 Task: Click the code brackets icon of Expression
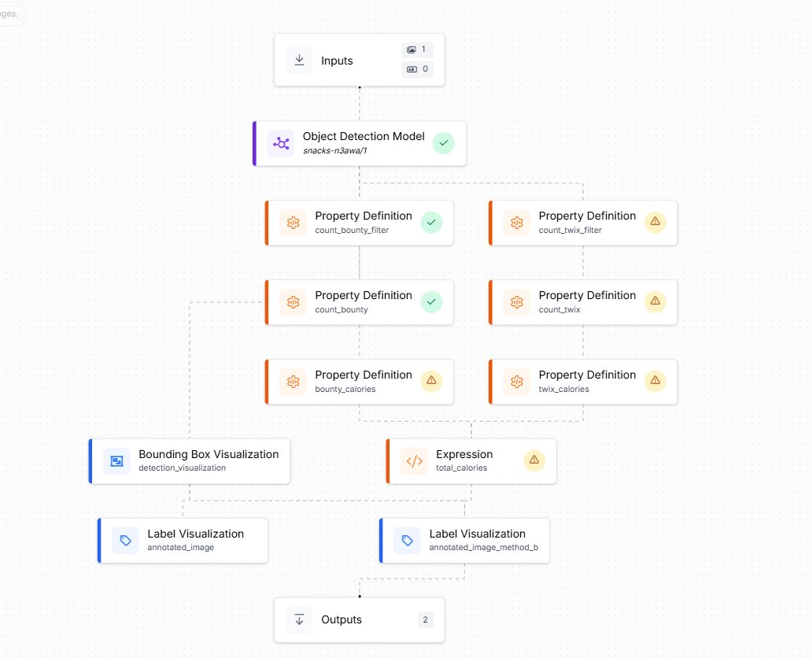(x=415, y=461)
